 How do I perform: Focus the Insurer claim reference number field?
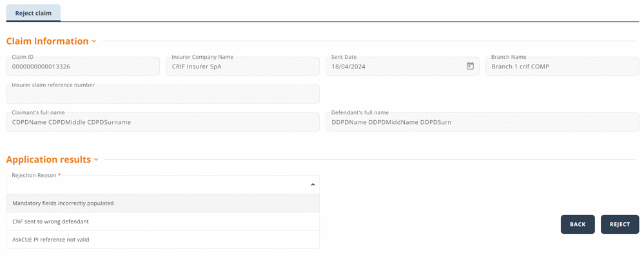tap(162, 94)
